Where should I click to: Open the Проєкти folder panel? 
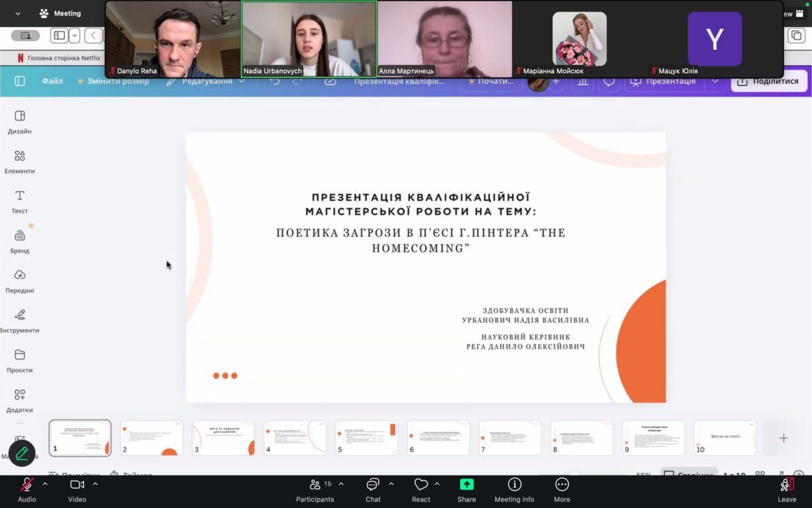tap(20, 360)
